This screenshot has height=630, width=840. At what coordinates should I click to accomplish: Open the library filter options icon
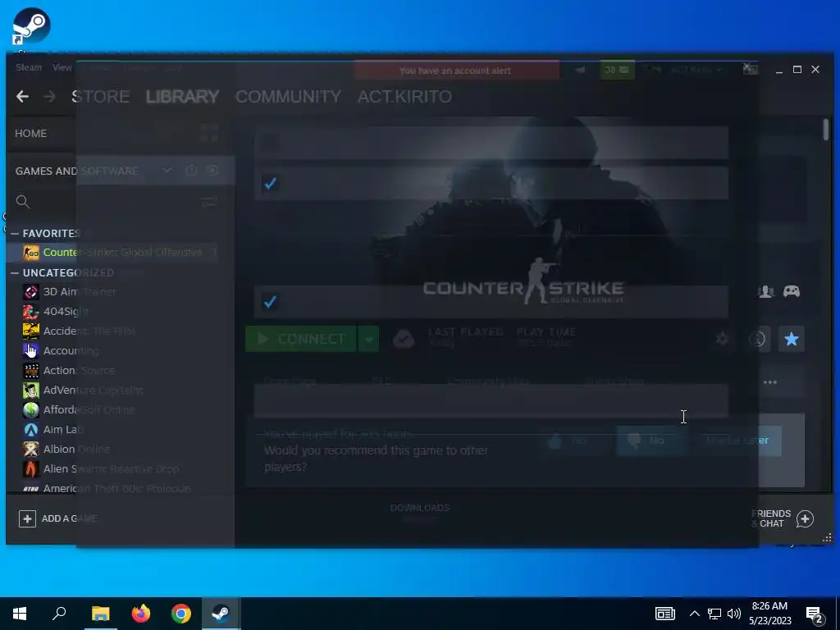[209, 202]
